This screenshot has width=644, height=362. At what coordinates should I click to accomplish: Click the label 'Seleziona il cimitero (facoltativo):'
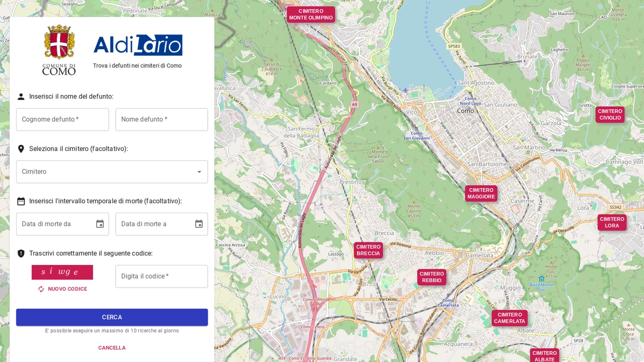tap(78, 149)
